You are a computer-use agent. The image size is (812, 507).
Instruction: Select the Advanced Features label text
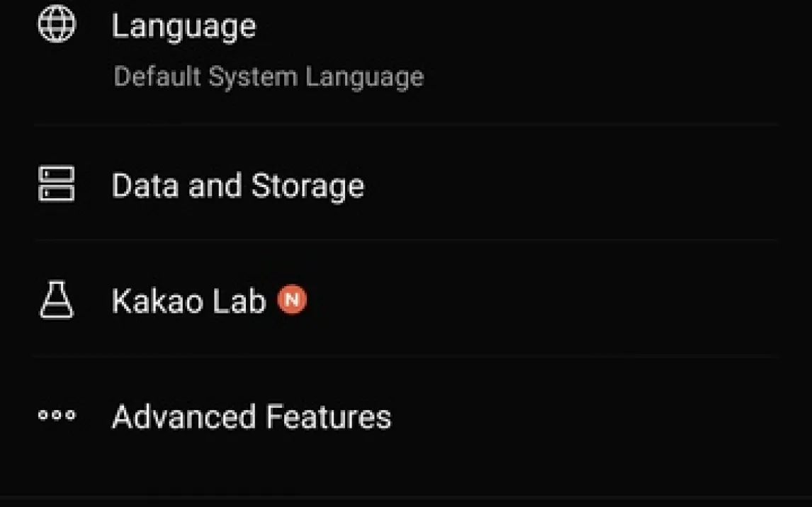click(x=252, y=416)
